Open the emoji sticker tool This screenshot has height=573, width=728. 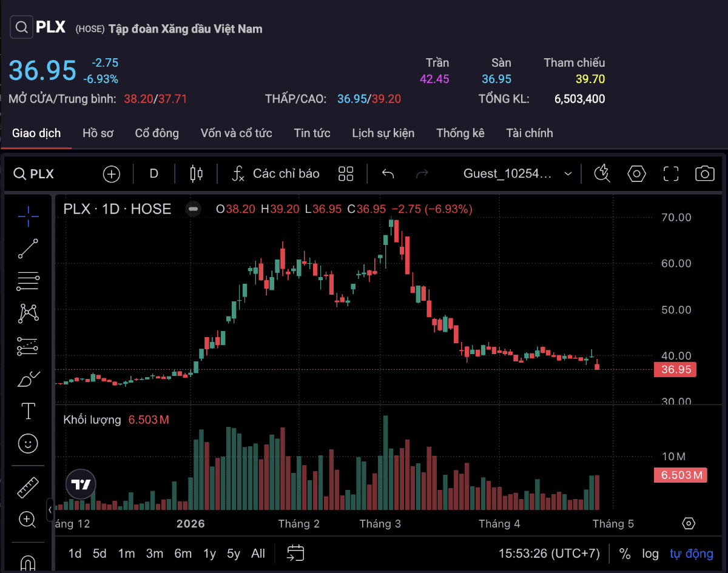28,444
